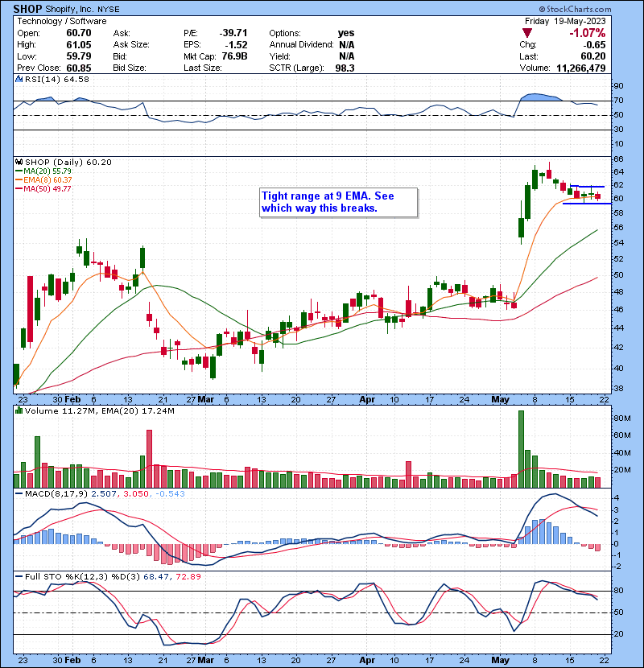
Task: Click the 38 label on the price axis
Action: click(618, 389)
